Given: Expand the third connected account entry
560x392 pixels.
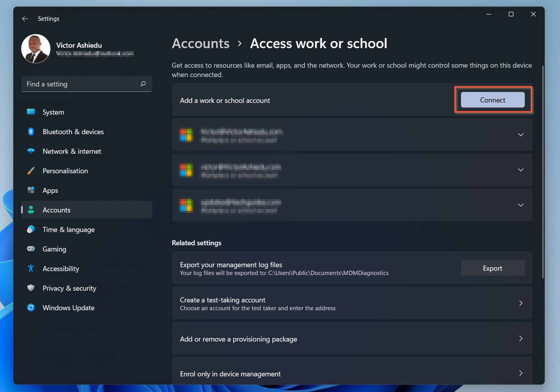Looking at the screenshot, I should coord(521,205).
